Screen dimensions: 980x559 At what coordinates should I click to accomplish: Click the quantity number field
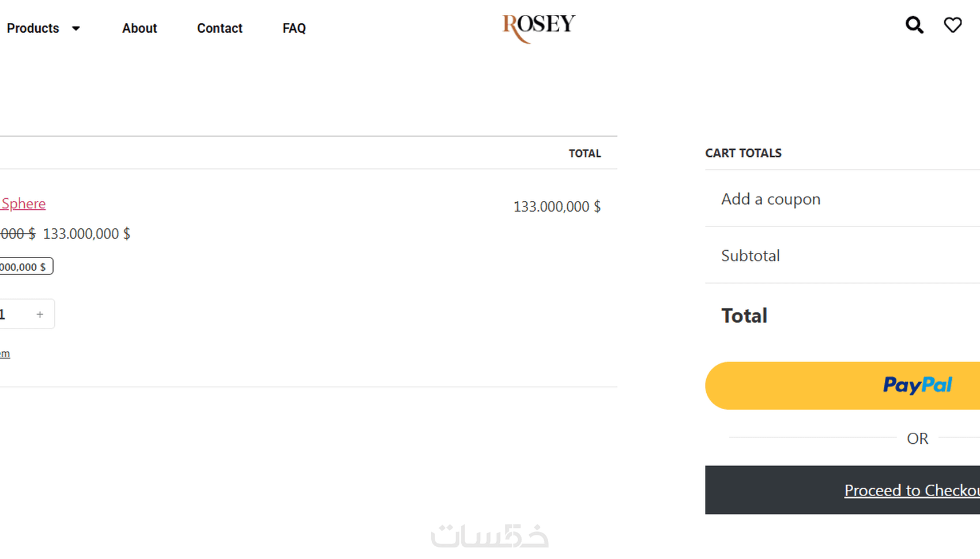[x=5, y=314]
